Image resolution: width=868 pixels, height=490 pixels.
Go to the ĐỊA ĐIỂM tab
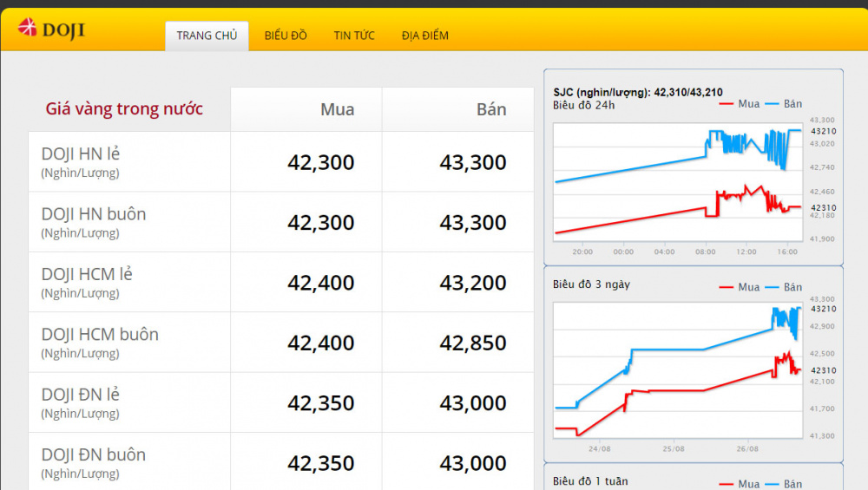[x=425, y=36]
